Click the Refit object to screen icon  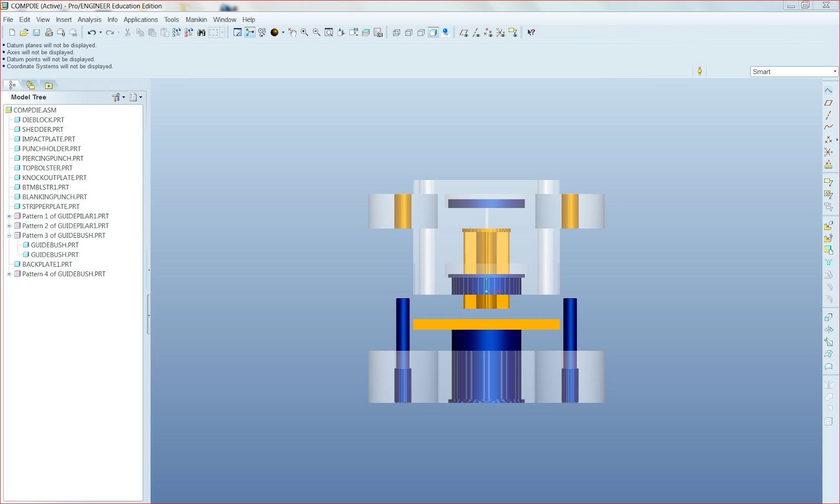point(329,32)
